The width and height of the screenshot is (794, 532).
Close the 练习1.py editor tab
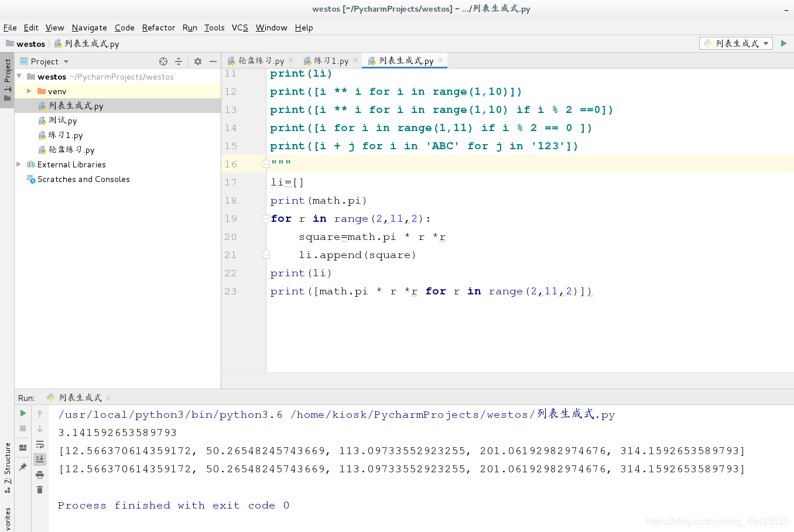click(x=355, y=60)
